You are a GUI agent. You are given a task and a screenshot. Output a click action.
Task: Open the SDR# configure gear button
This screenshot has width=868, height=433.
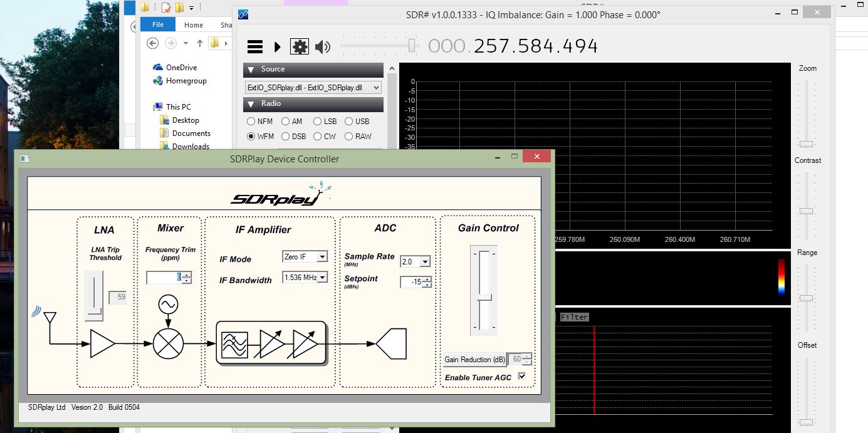(300, 46)
